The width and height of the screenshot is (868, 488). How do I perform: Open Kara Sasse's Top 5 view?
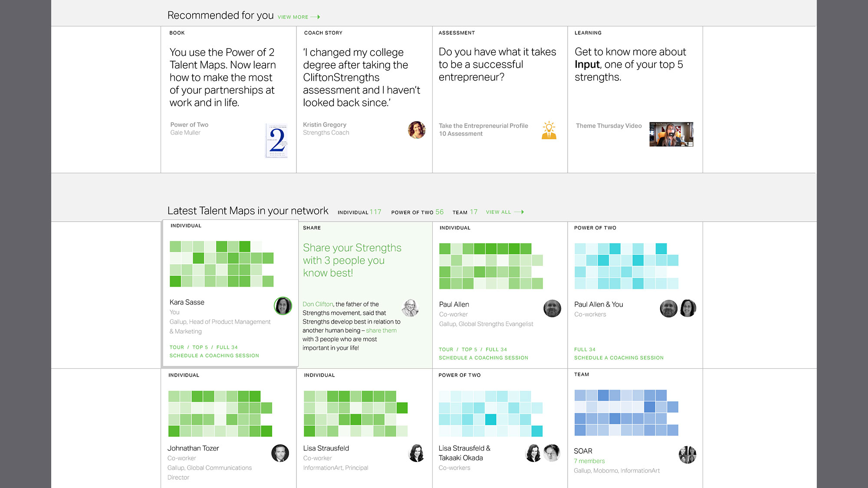tap(200, 347)
